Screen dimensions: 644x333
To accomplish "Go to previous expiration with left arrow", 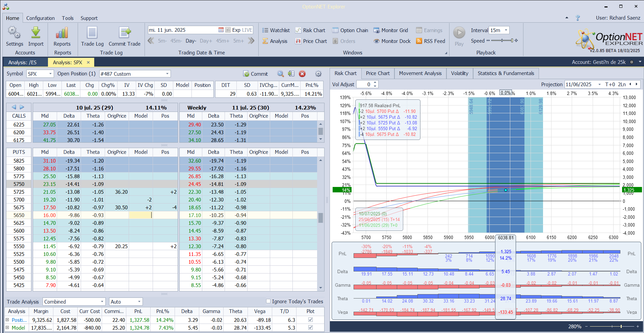I will (14, 107).
